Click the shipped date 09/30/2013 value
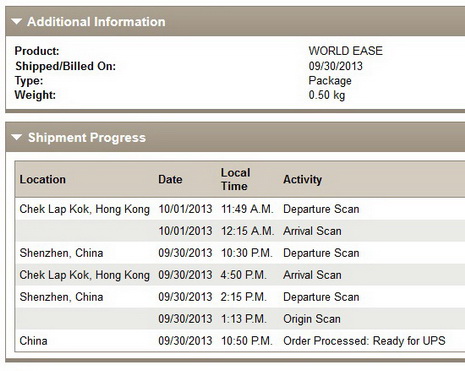The image size is (465, 371). [x=335, y=66]
